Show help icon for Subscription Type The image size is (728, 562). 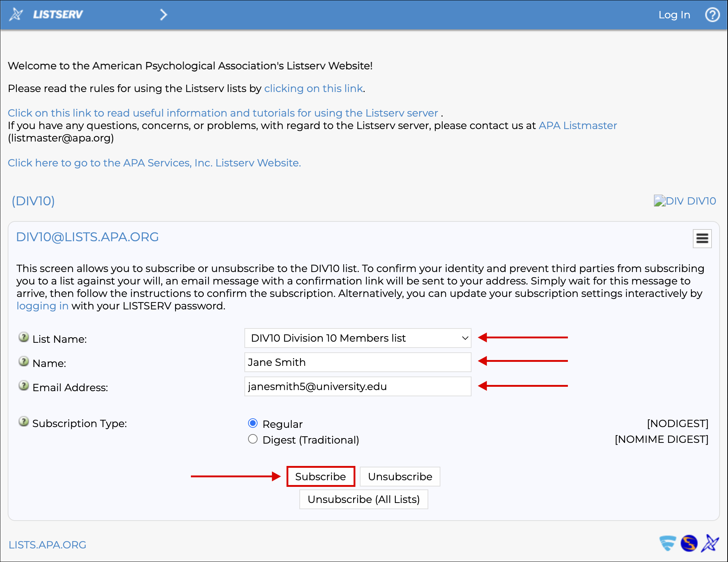24,422
